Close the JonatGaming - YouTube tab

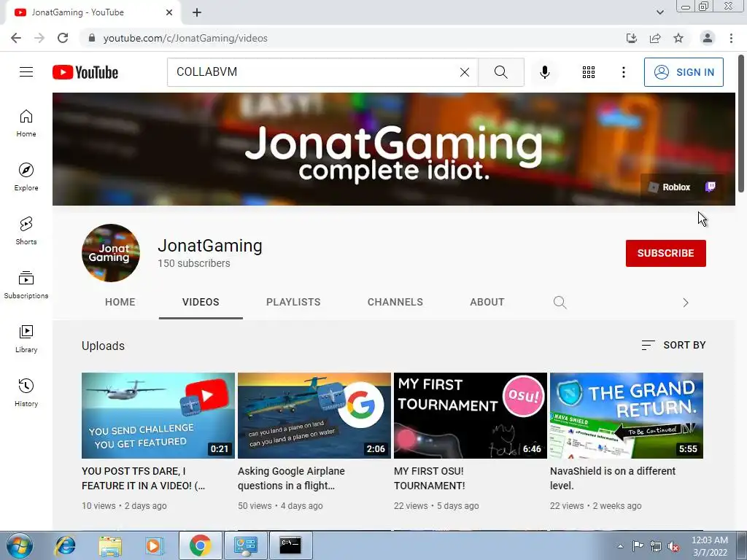[169, 12]
